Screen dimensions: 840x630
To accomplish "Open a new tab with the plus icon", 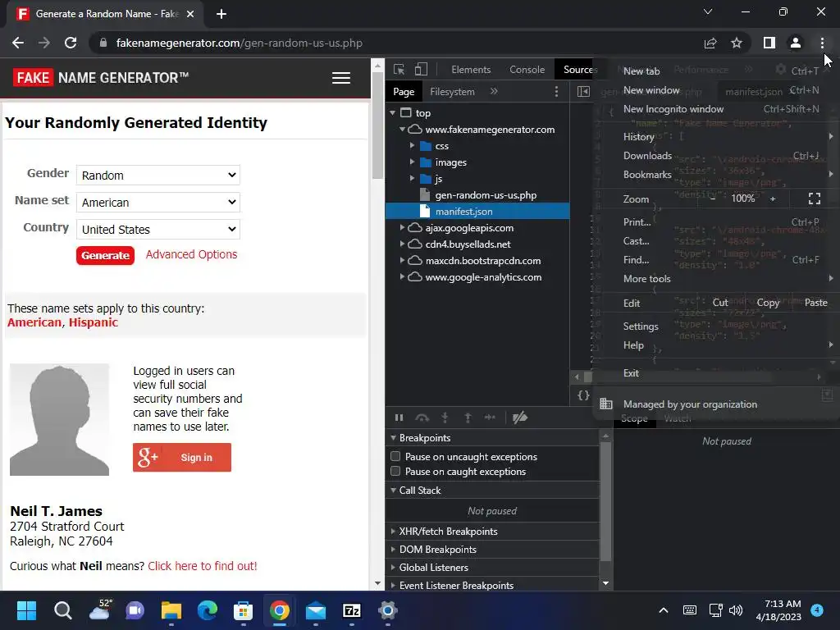I will point(221,14).
